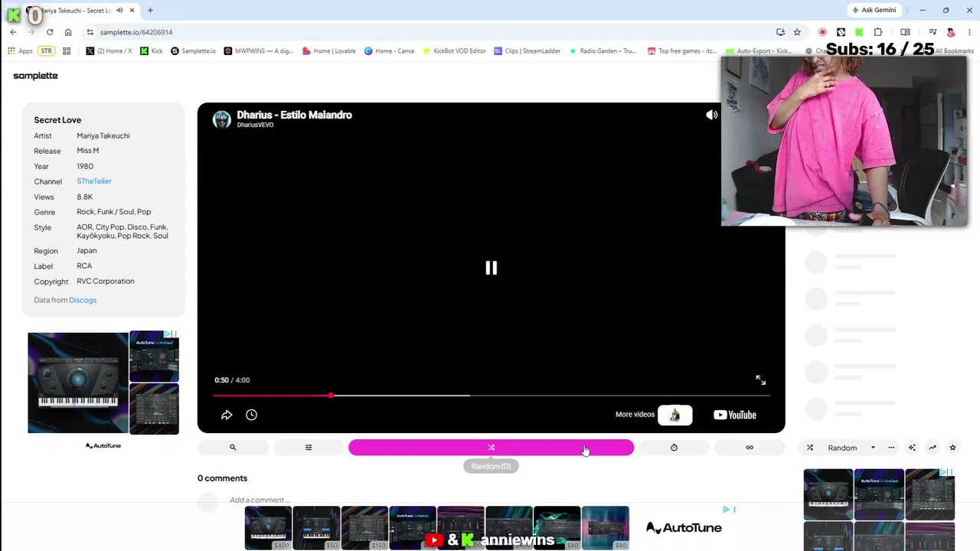Click the chain link button below player

tap(750, 448)
